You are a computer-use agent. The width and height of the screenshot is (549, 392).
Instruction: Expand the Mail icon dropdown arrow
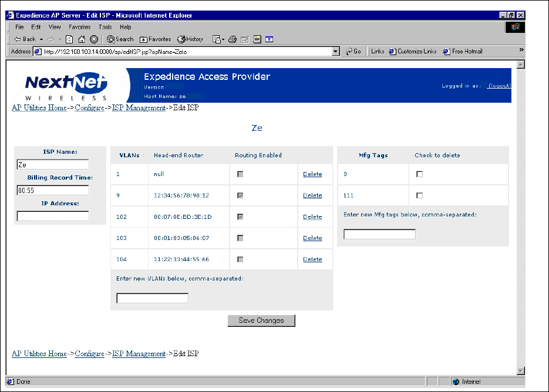tap(223, 39)
